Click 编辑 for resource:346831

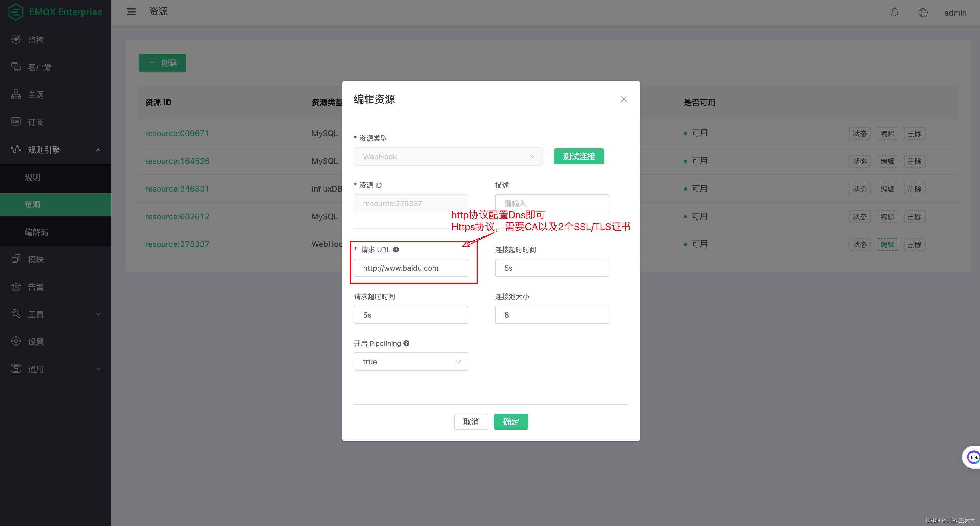[887, 189]
